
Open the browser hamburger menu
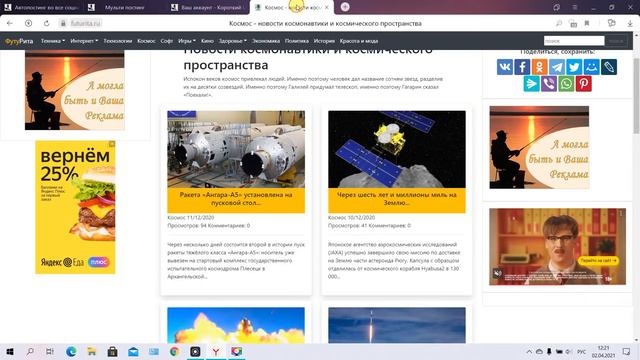[575, 7]
